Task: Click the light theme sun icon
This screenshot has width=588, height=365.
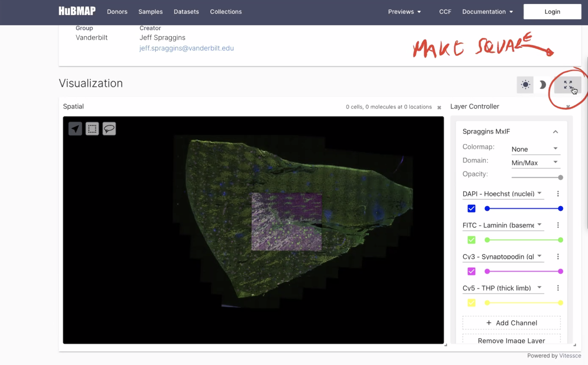Action: (526, 85)
